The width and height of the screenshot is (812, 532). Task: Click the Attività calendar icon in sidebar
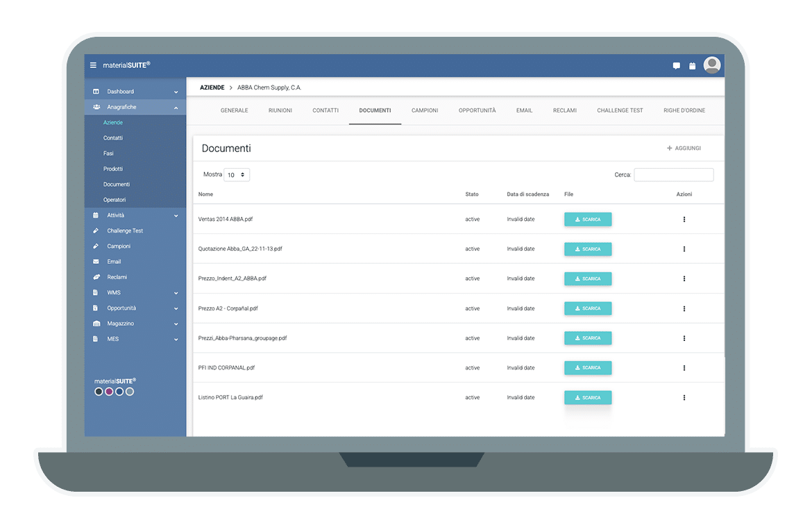[x=95, y=215]
